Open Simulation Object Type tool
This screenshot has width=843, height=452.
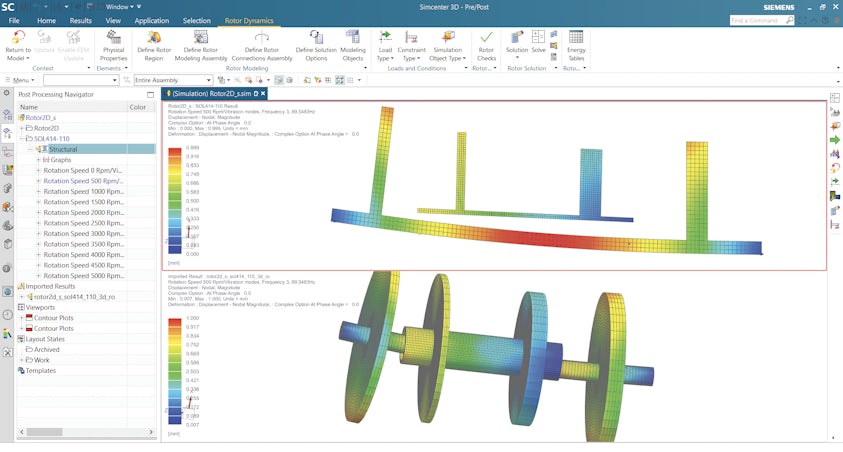(447, 46)
